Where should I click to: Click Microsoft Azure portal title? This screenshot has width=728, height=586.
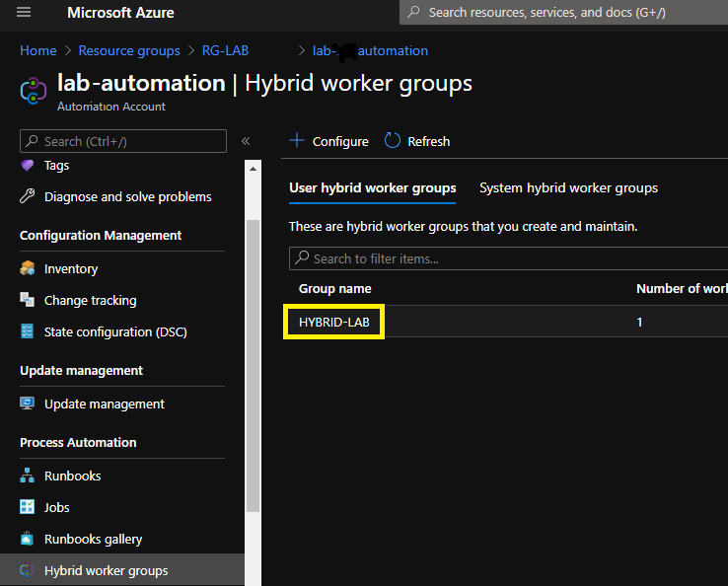tap(120, 13)
